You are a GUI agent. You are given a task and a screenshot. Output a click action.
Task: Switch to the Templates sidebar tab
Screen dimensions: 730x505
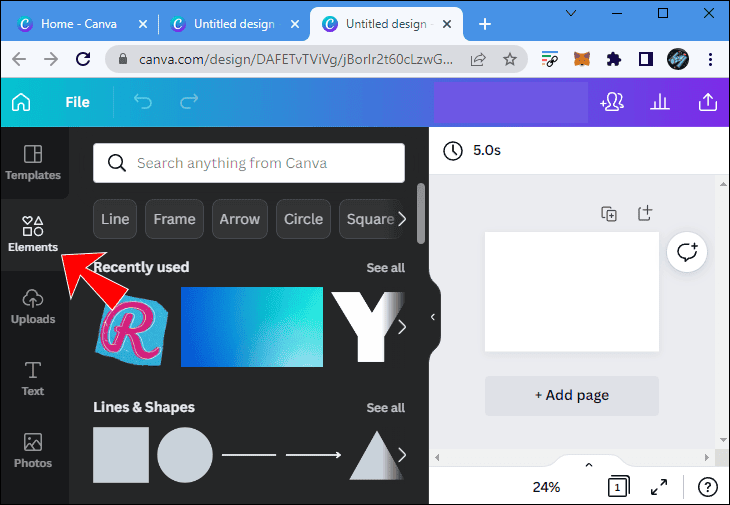(33, 162)
